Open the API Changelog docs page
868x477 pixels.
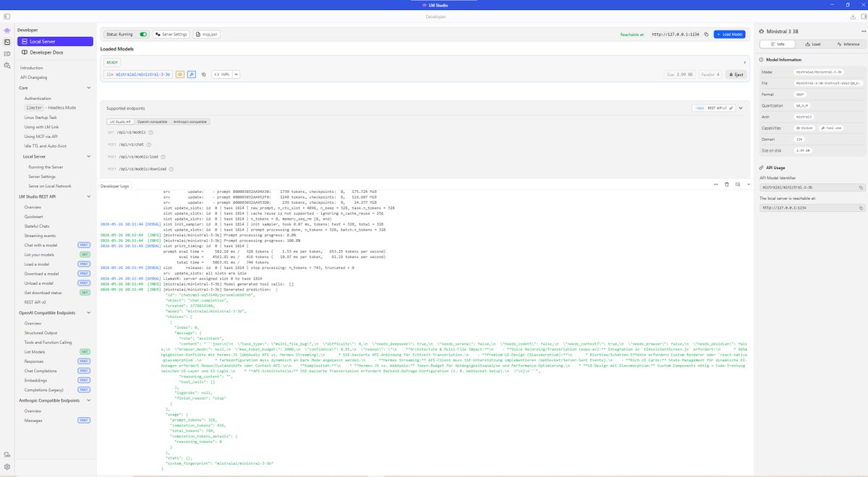tap(33, 77)
